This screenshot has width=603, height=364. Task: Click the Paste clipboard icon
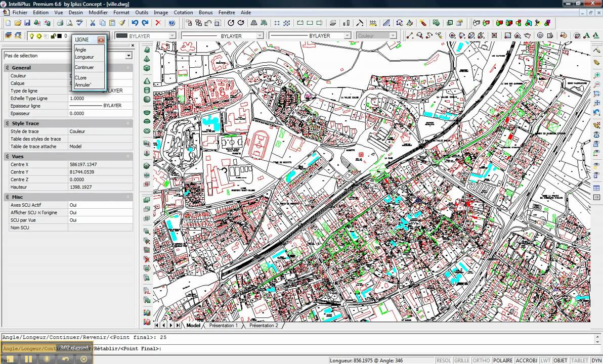[112, 23]
